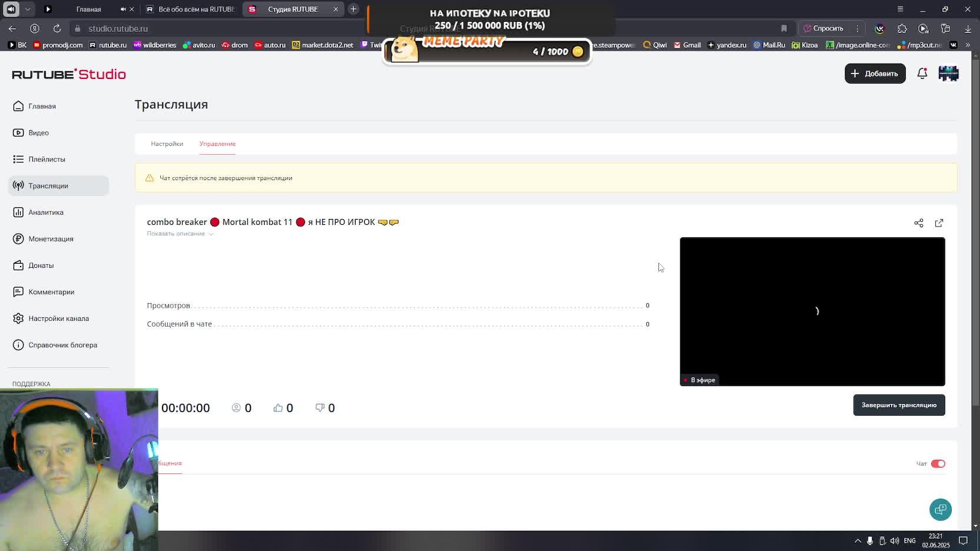The height and width of the screenshot is (551, 980).
Task: Click the Добавить button
Action: coord(875,74)
